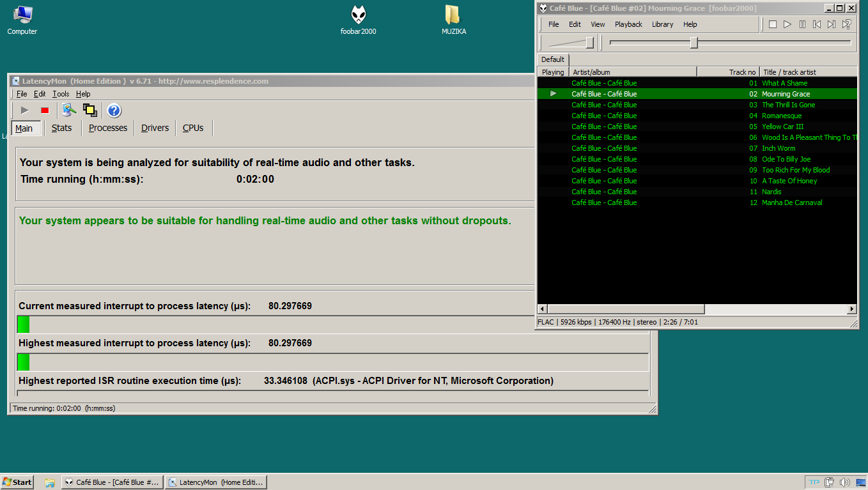Click the foobar2000 volume slider handle
Image resolution: width=868 pixels, height=490 pixels.
589,42
